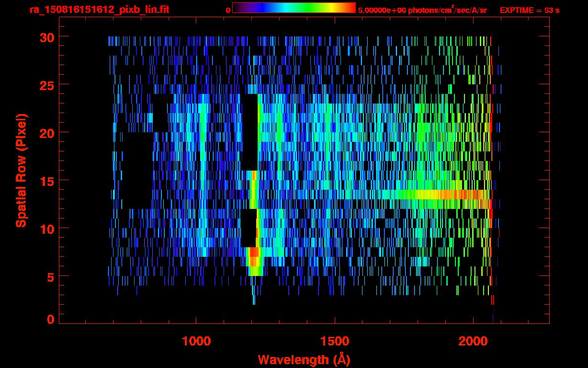Click the EXPTIME = 53 s label
This screenshot has width=588, height=368.
point(530,10)
